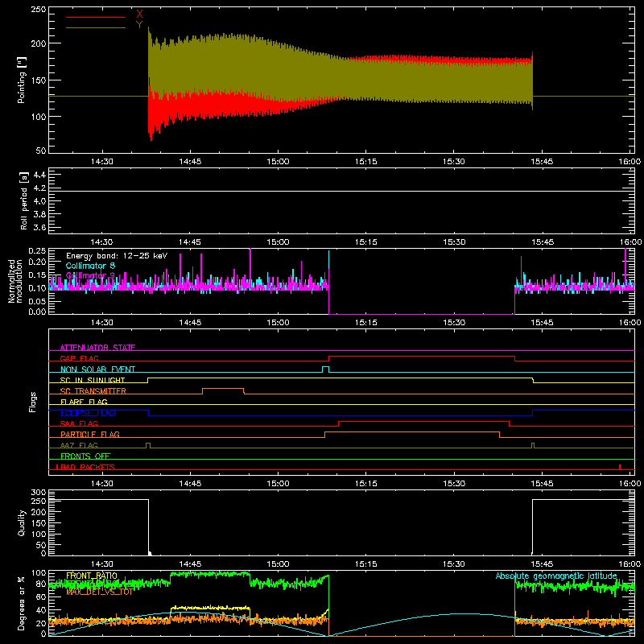This screenshot has width=644, height=644.
Task: Select the FRONT_RATIO legend text
Action: (92, 576)
